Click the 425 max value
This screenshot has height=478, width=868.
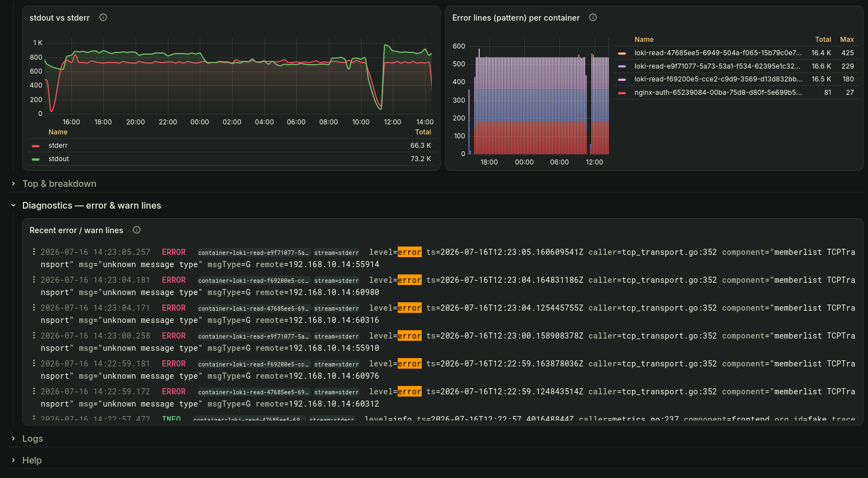pyautogui.click(x=847, y=53)
